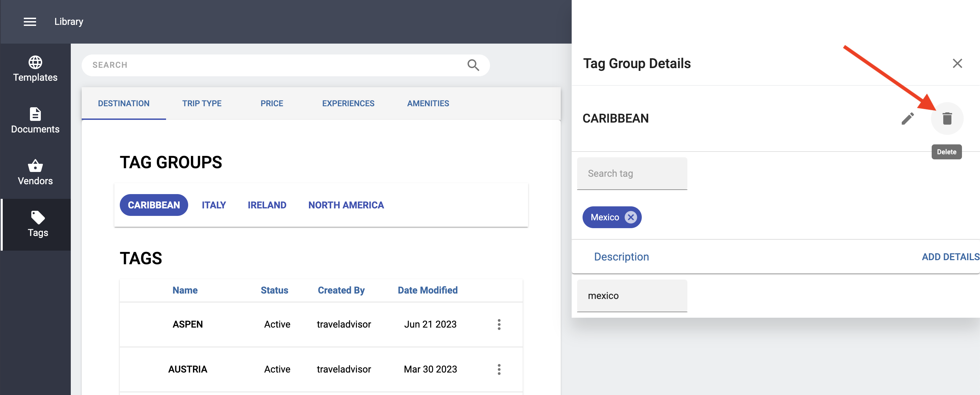This screenshot has width=980, height=395.
Task: Click the Description label
Action: (x=621, y=257)
